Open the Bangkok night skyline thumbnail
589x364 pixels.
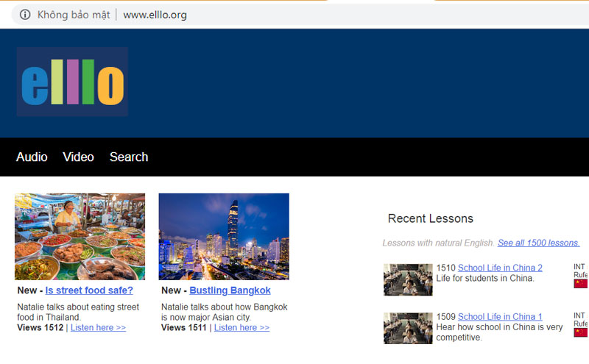(x=224, y=236)
